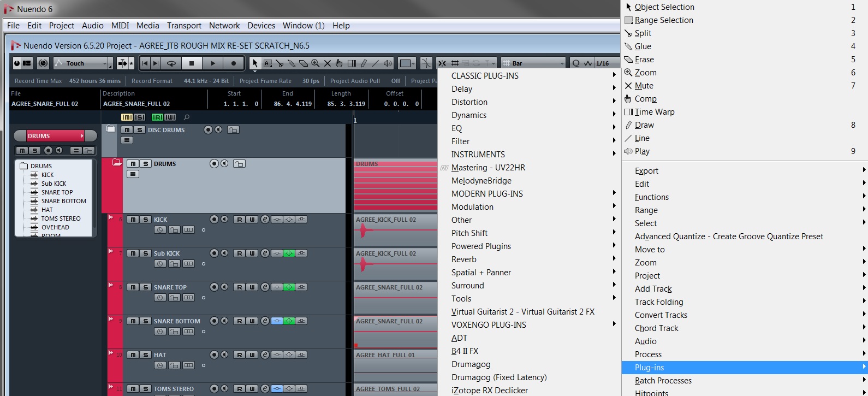Choose Mastering - UV22HR plug-in
This screenshot has height=396, width=868.
click(529, 168)
